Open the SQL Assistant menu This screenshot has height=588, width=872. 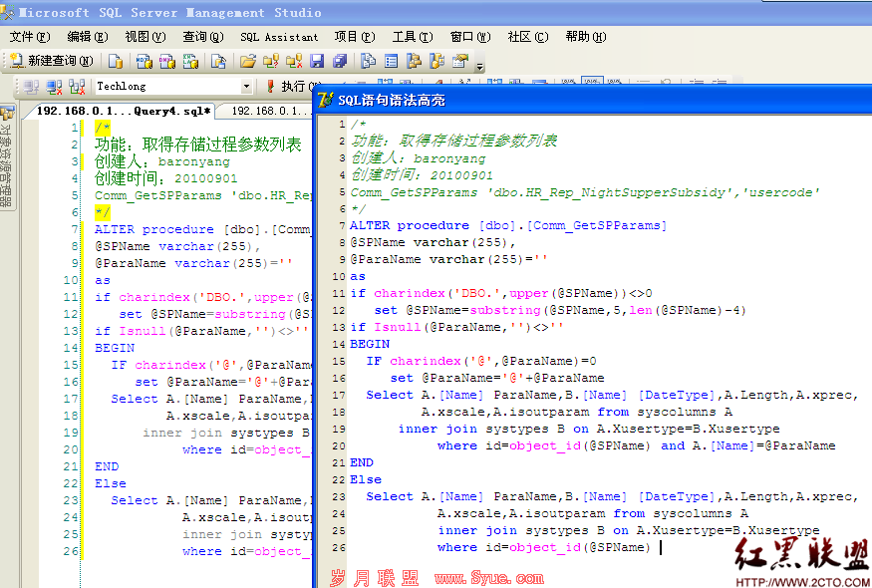[279, 37]
